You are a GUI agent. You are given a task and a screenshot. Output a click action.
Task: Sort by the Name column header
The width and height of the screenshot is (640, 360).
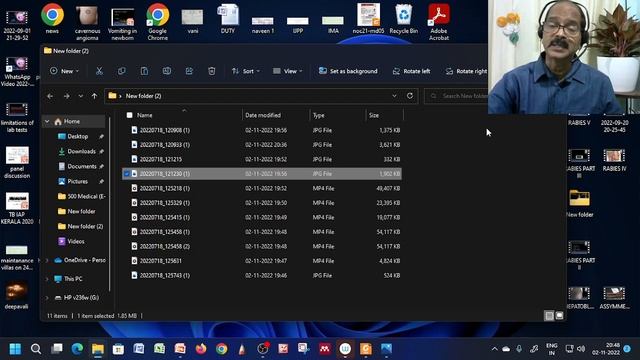(x=184, y=116)
